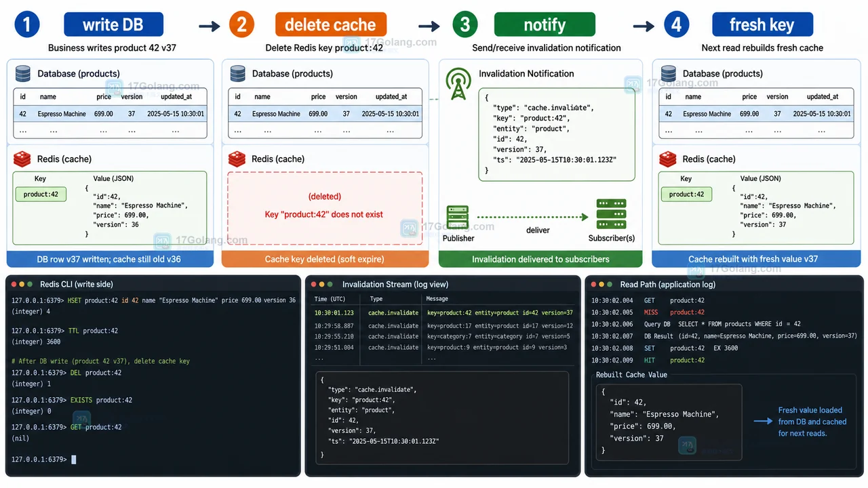Click 'Business writes product 42 v37' caption
Viewport: 868px width, 488px height.
pos(112,48)
